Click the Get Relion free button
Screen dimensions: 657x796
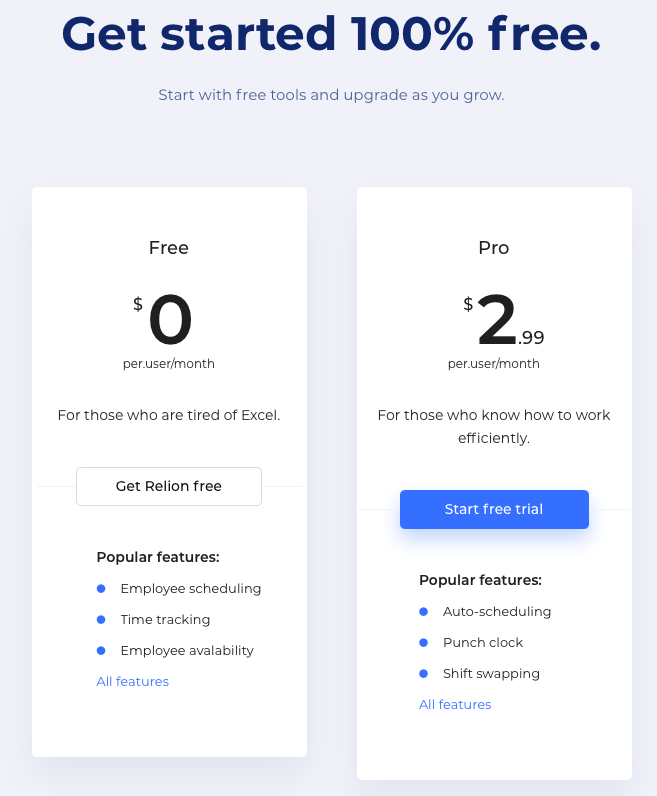(x=169, y=486)
